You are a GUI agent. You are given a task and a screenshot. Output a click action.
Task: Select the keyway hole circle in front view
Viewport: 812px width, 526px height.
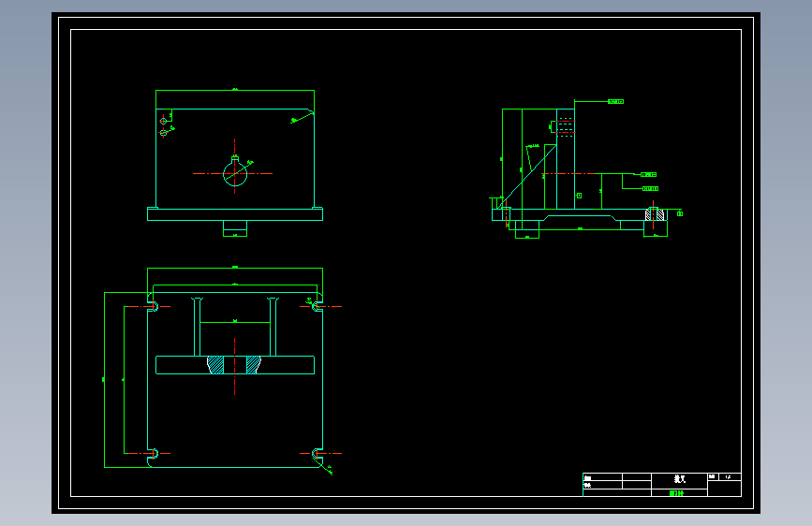point(234,174)
